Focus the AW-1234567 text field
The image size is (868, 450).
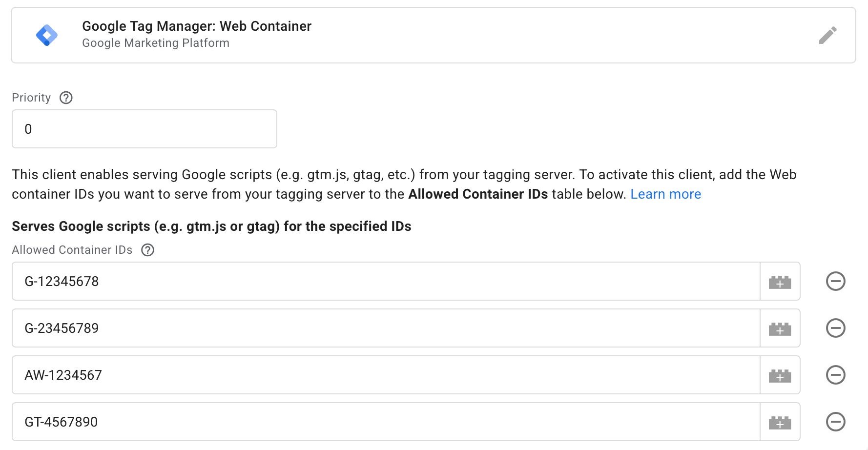(x=386, y=375)
